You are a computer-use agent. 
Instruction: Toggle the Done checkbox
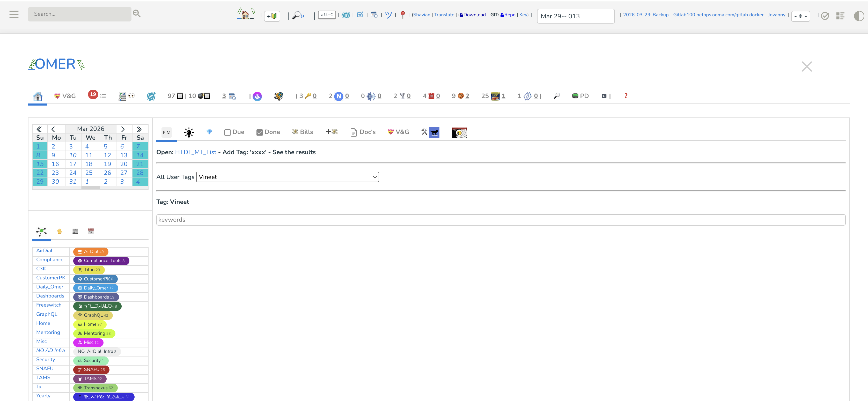pyautogui.click(x=260, y=132)
